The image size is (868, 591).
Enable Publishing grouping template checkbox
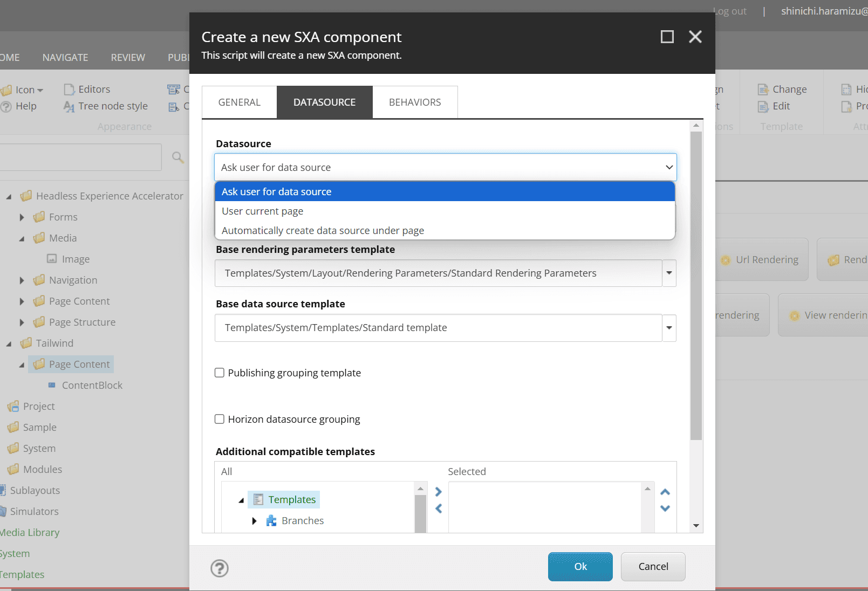pyautogui.click(x=220, y=373)
